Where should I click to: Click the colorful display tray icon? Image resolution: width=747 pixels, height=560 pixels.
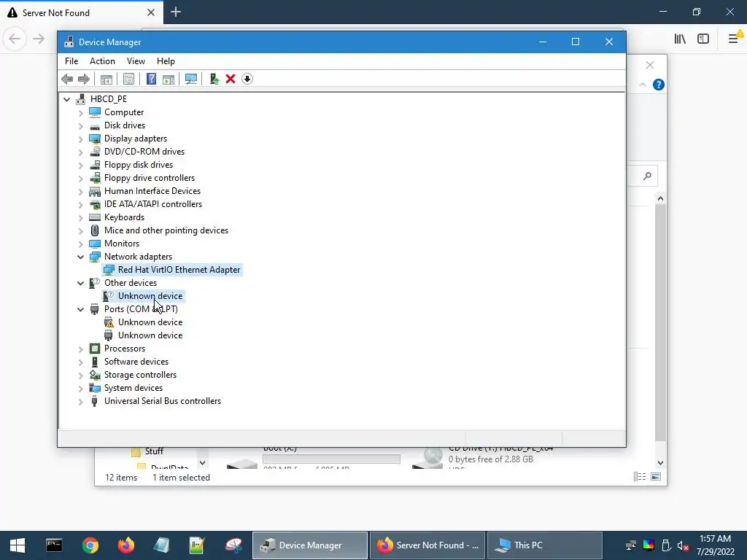(x=649, y=545)
